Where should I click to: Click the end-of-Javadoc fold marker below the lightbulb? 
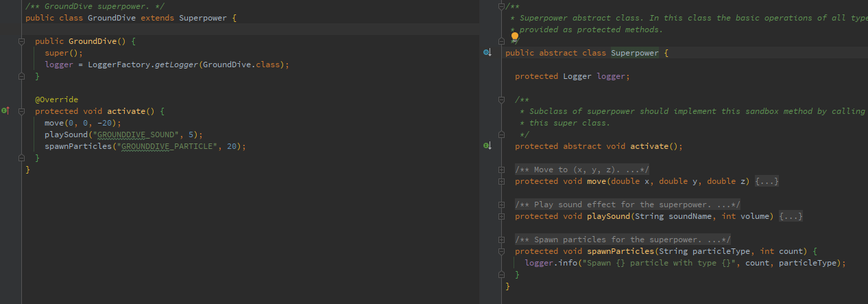(502, 41)
